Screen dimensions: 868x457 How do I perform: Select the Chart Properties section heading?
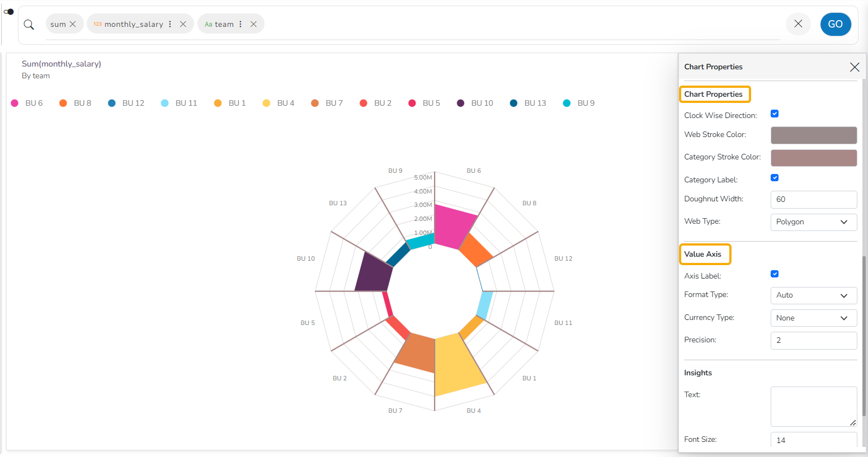click(714, 95)
